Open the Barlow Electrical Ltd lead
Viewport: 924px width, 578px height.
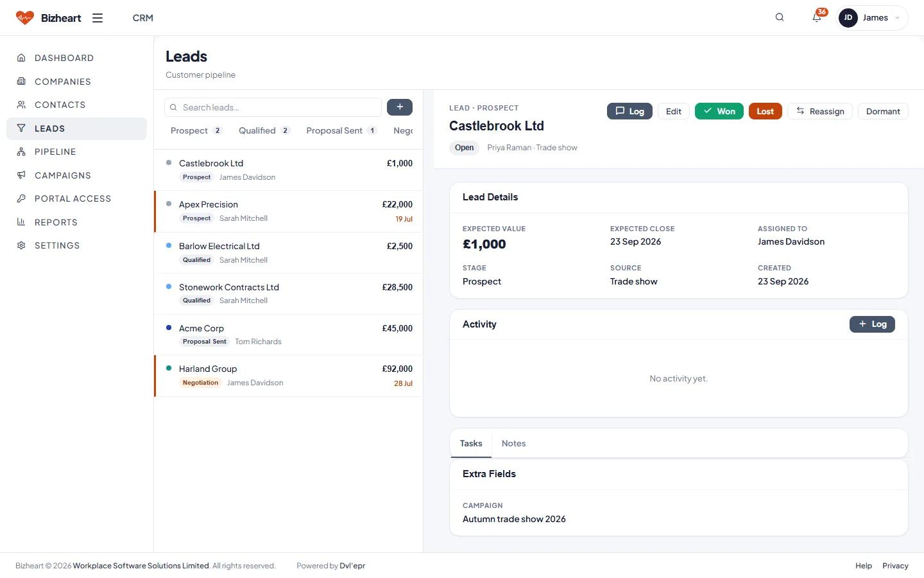289,253
